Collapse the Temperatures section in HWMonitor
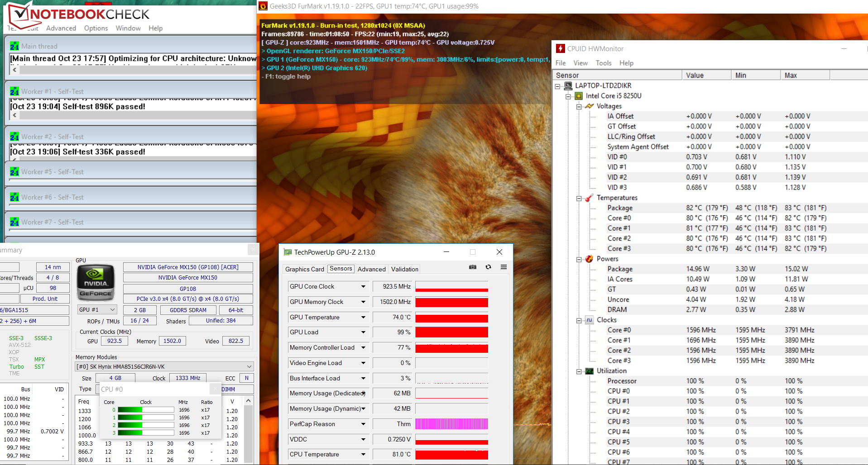Screen dimensions: 868x465 pyautogui.click(x=579, y=198)
